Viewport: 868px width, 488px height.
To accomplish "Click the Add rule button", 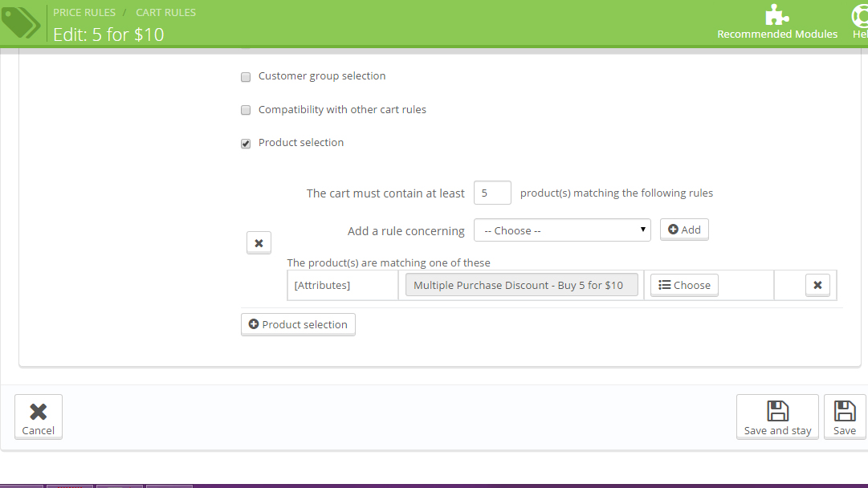I will (684, 230).
